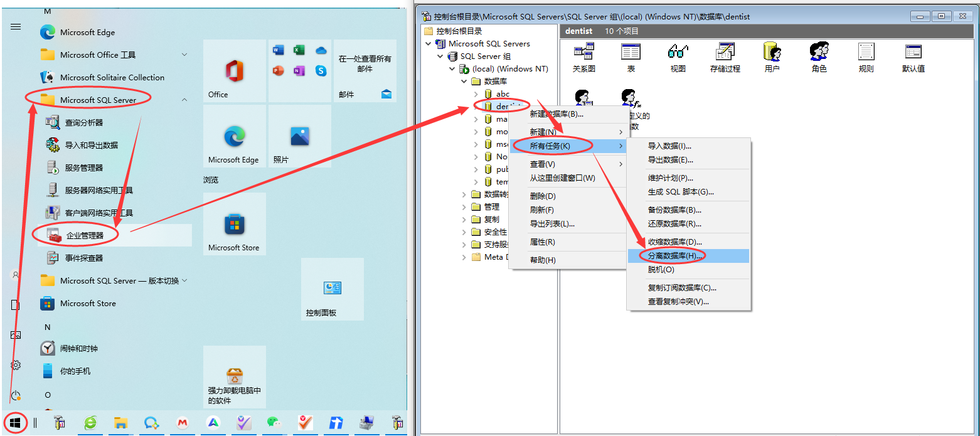Open the 默认值 (defaults) icon

click(913, 58)
